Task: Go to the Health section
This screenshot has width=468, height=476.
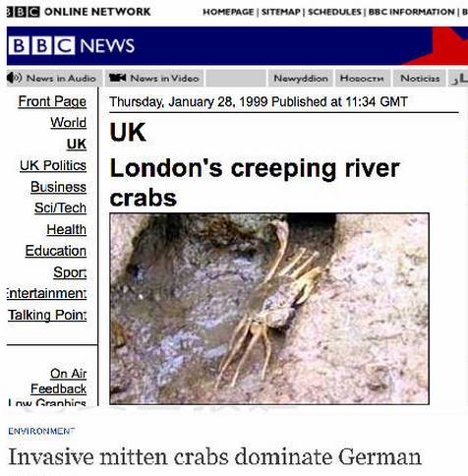Action: coord(67,229)
